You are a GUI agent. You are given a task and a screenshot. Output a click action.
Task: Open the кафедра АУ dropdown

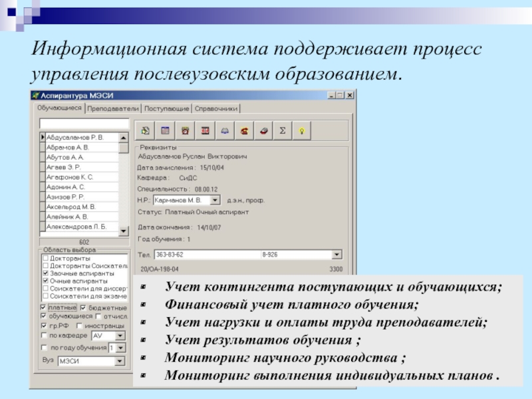[120, 336]
